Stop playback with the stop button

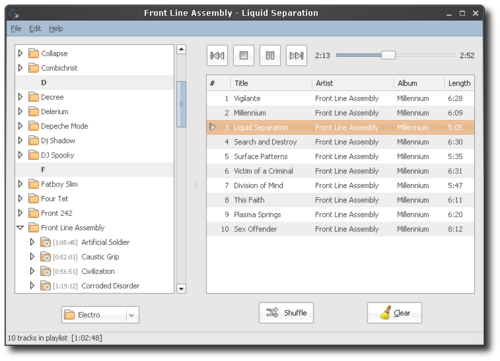[244, 55]
